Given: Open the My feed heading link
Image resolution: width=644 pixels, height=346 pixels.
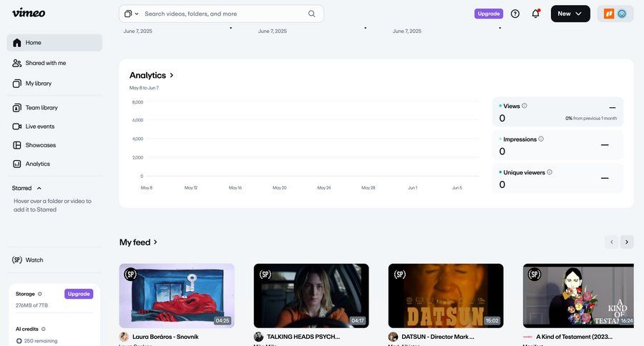Looking at the screenshot, I should [x=138, y=242].
